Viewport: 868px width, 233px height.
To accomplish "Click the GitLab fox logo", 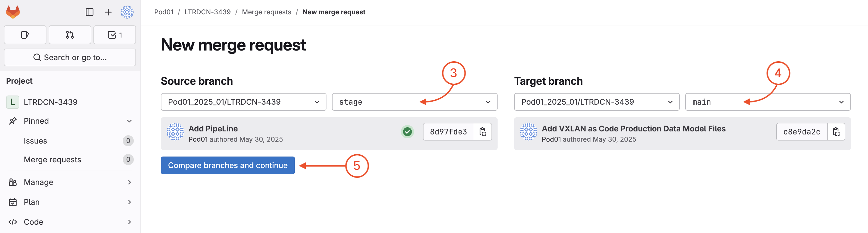I will 13,12.
